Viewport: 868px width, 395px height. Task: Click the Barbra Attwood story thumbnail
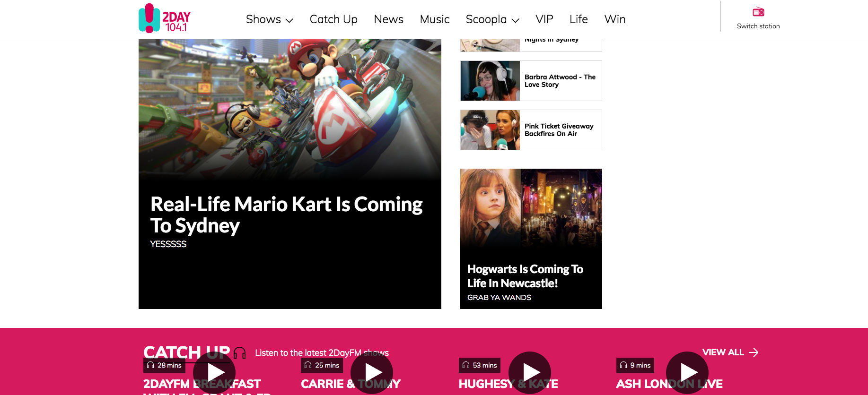pos(490,81)
